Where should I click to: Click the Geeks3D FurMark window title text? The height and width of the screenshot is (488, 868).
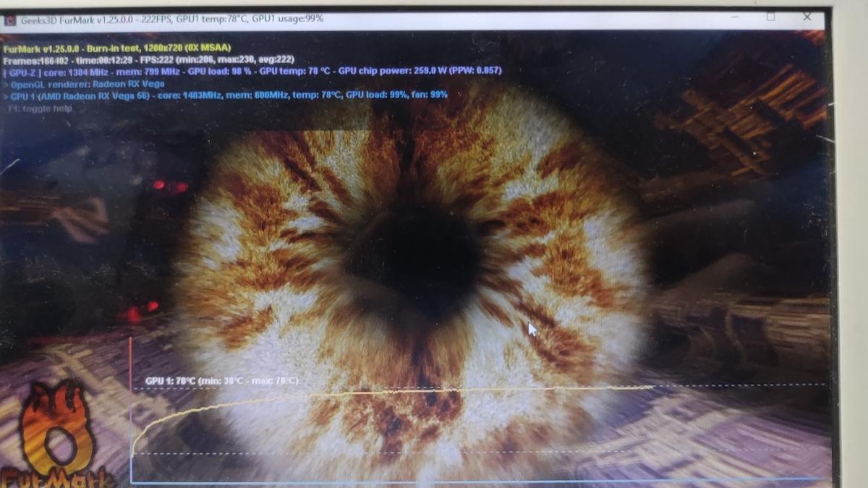point(172,19)
